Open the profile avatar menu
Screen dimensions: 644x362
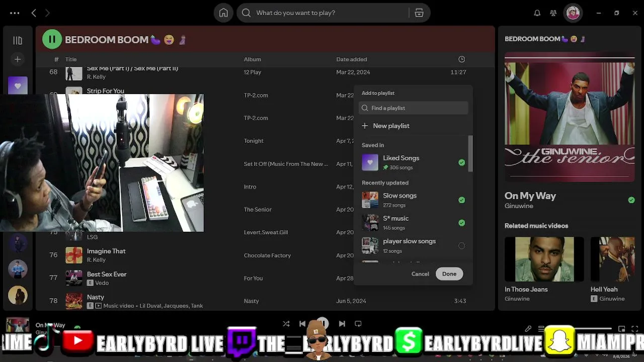tap(573, 13)
